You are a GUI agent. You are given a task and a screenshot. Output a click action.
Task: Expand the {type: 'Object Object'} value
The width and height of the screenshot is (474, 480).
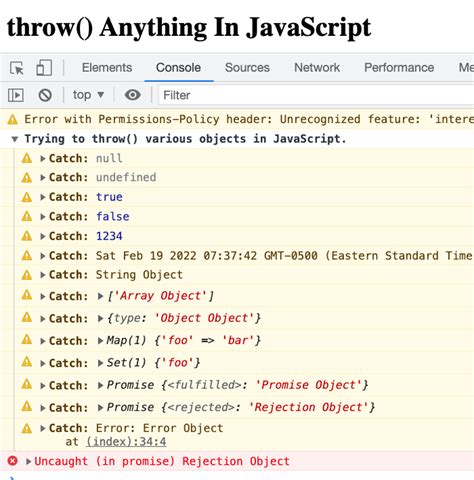pyautogui.click(x=100, y=318)
